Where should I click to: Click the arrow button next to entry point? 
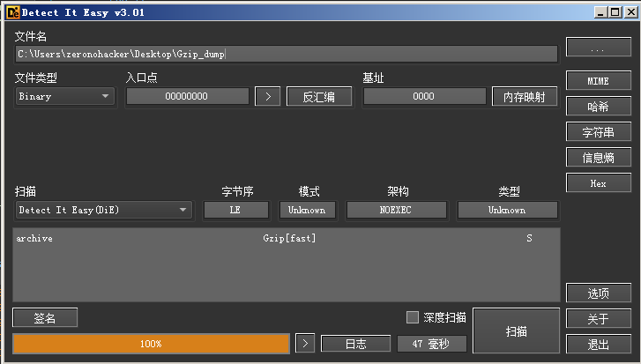pos(268,96)
